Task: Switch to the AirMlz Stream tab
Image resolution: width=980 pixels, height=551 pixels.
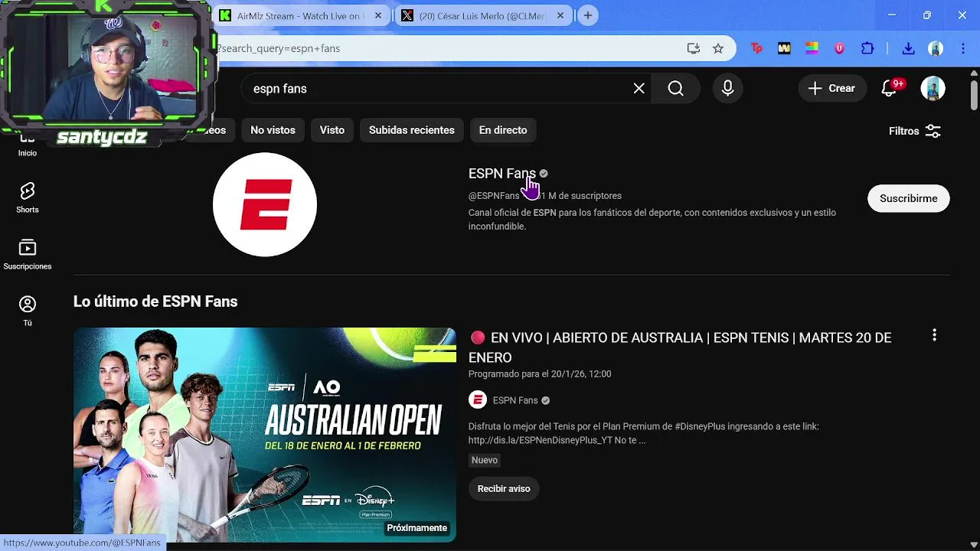Action: [302, 15]
